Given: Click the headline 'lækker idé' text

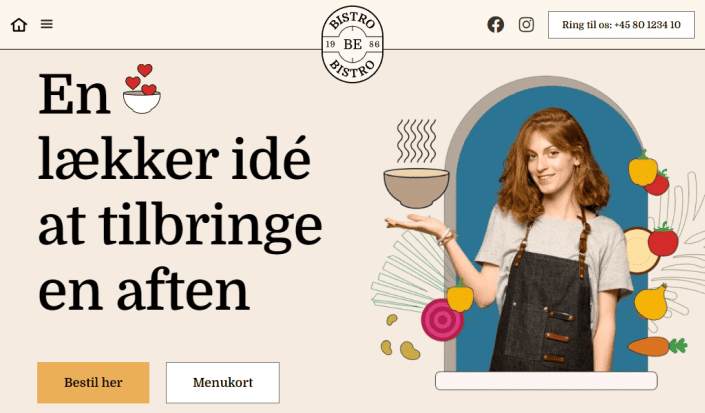Looking at the screenshot, I should pyautogui.click(x=174, y=159).
